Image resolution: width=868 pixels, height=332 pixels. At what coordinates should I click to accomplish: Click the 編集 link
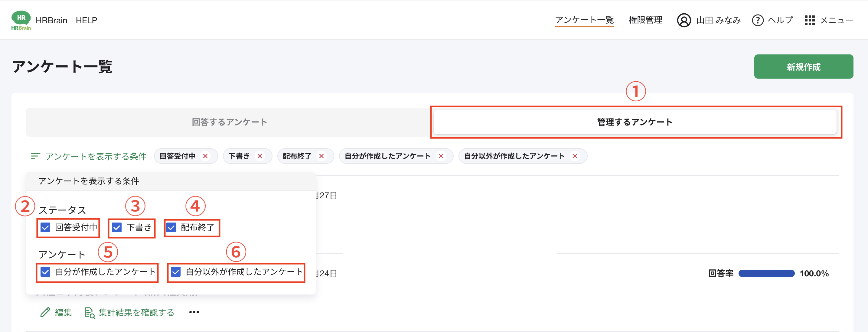point(63,312)
